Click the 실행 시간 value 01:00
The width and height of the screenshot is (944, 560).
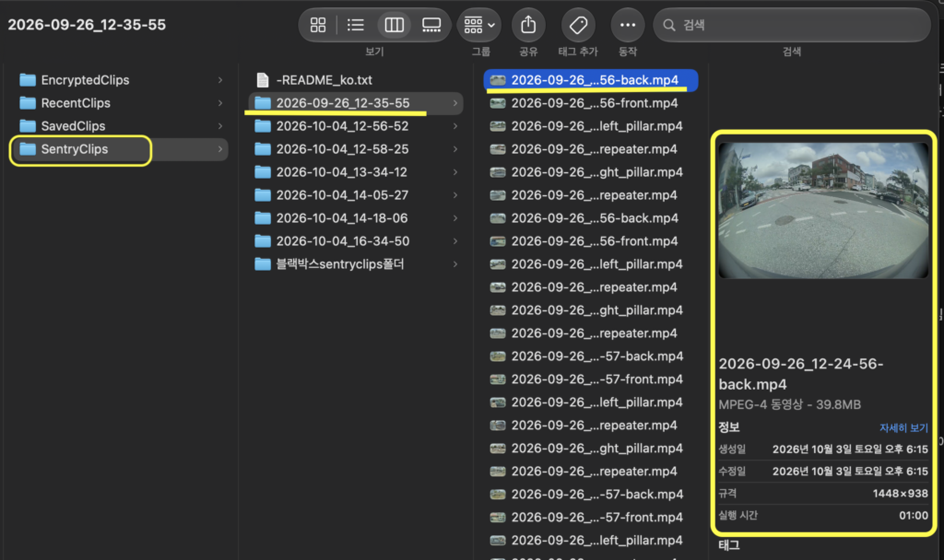click(x=914, y=516)
